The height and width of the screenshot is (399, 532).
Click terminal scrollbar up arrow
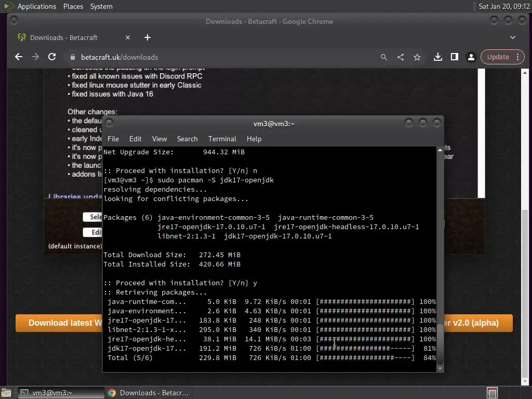[440, 150]
